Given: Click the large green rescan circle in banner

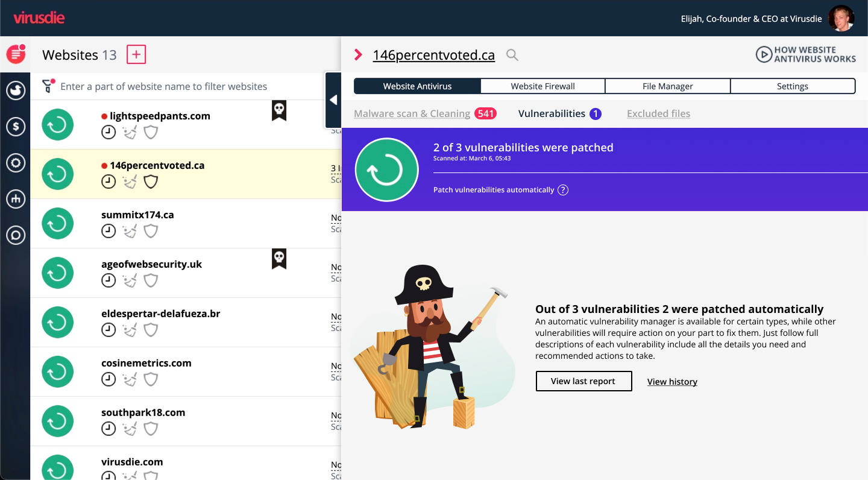Looking at the screenshot, I should (x=386, y=169).
